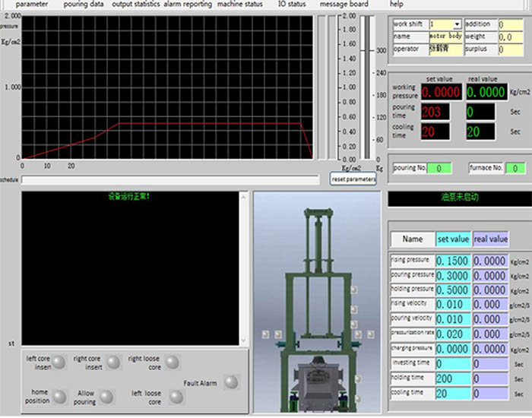Open the pouring data menu
The width and height of the screenshot is (532, 418).
click(84, 4)
